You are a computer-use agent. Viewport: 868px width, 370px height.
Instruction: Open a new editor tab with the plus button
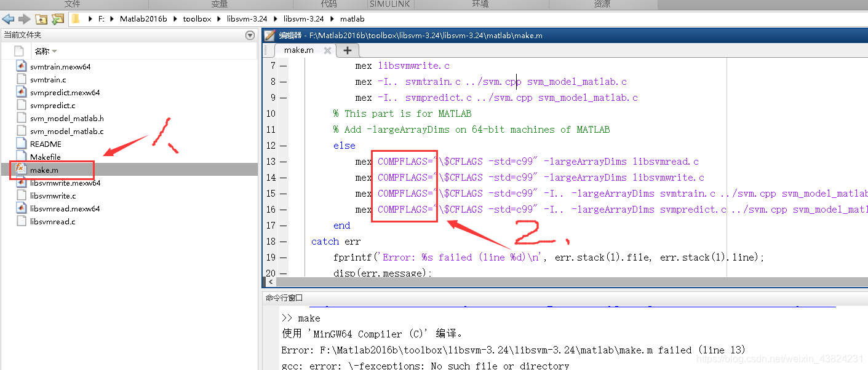(348, 50)
